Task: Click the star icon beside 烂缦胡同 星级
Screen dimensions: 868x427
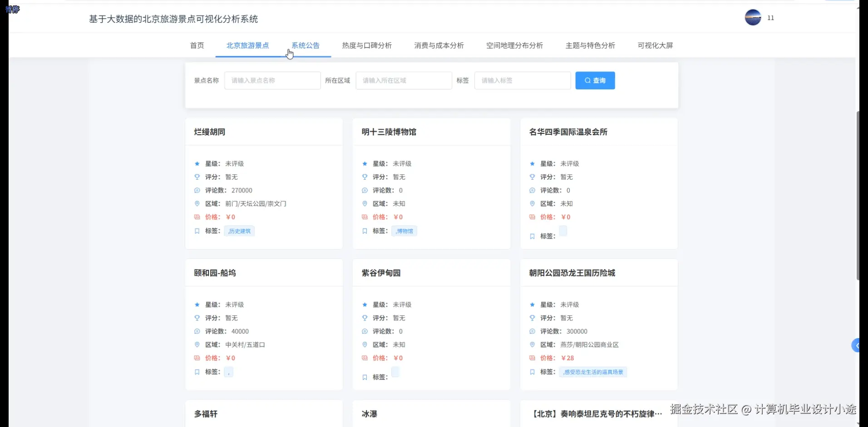Action: point(197,164)
